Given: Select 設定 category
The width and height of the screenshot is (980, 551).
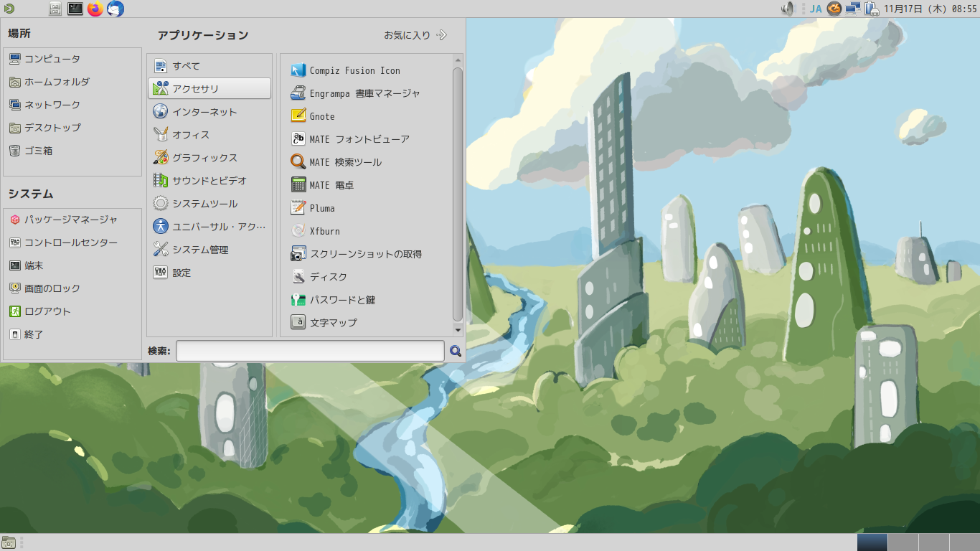Looking at the screenshot, I should [x=209, y=273].
